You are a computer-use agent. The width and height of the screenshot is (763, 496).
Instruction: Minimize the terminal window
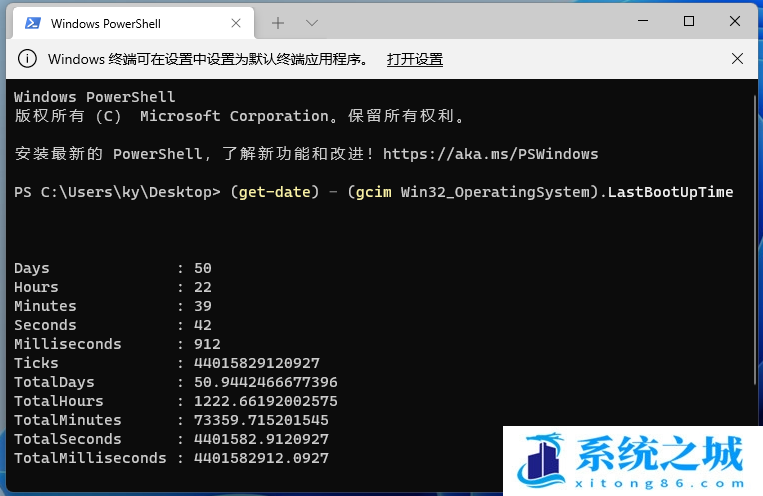pyautogui.click(x=640, y=21)
